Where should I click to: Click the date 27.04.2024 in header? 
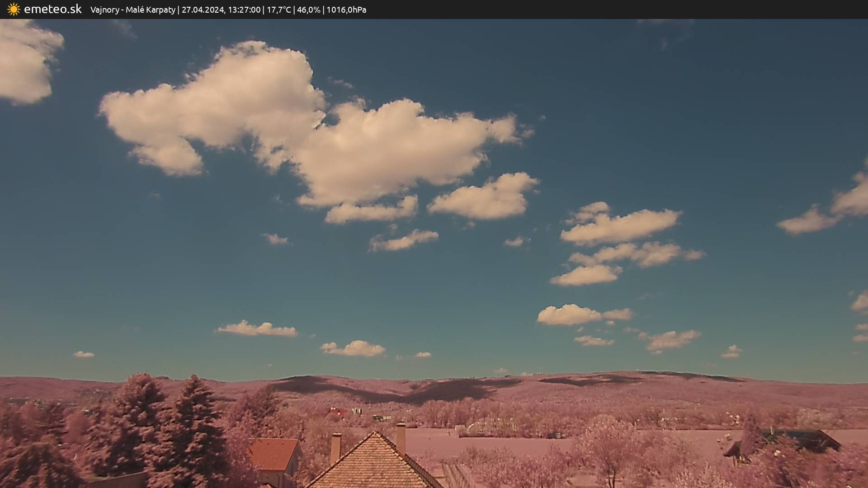pos(203,10)
